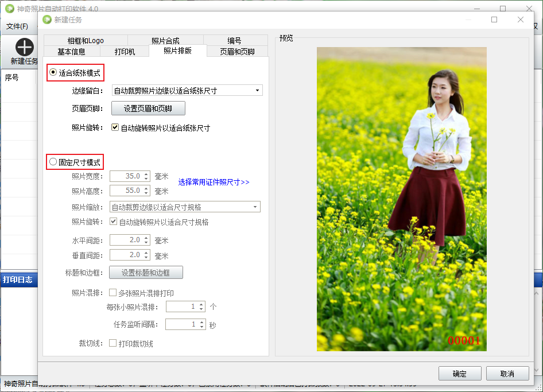Open the 边缘留白 dropdown

pyautogui.click(x=187, y=90)
